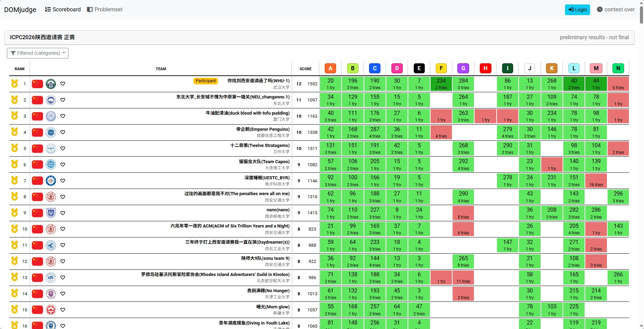Click score 1552 for WHU-1
The width and height of the screenshot is (644, 329).
click(312, 84)
